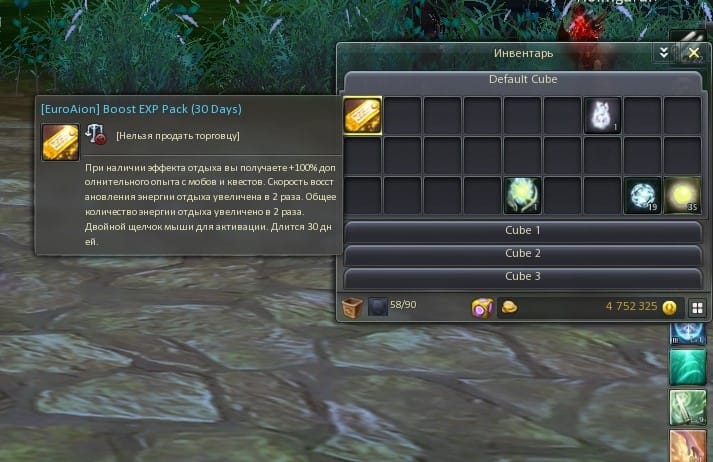Pick the blue crystal item stacked 19

tap(642, 196)
